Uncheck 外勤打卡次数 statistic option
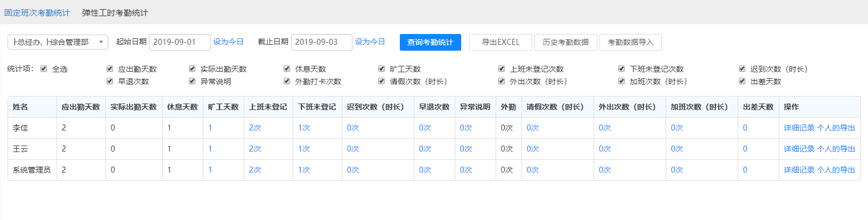Image resolution: width=868 pixels, height=220 pixels. coord(287,81)
